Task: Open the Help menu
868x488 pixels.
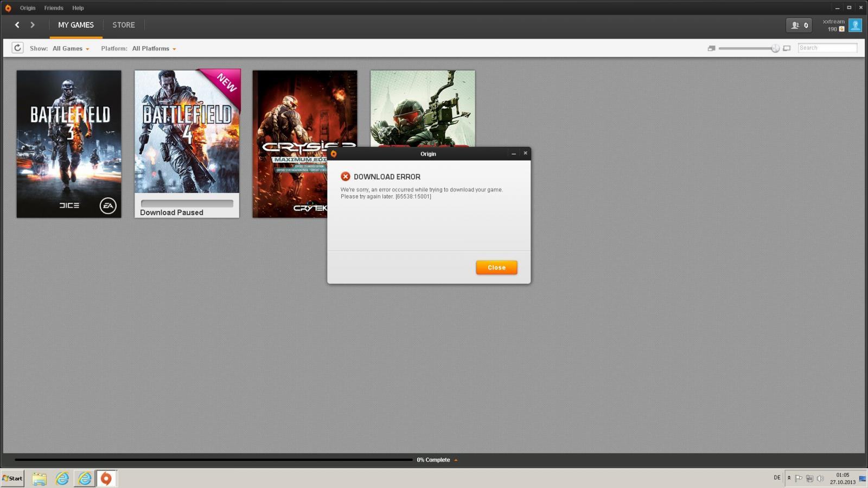Action: (x=78, y=8)
